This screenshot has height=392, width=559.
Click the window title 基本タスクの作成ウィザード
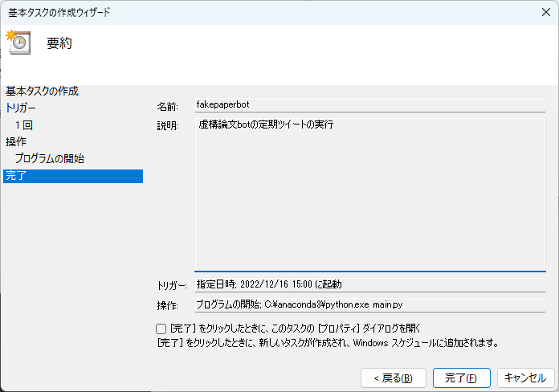(x=59, y=13)
